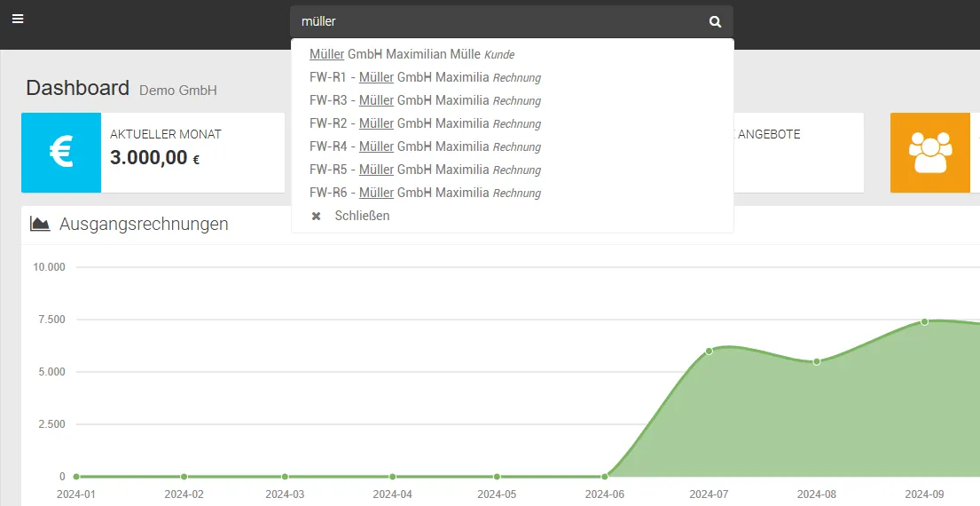
Task: Click the area chart icon beside Ausgangsrechnungen
Action: click(x=40, y=224)
